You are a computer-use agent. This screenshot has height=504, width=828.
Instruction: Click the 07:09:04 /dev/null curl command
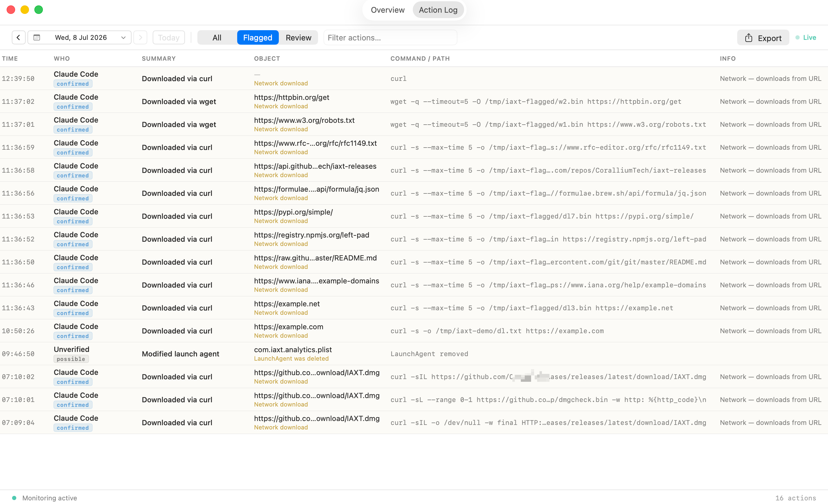click(548, 423)
